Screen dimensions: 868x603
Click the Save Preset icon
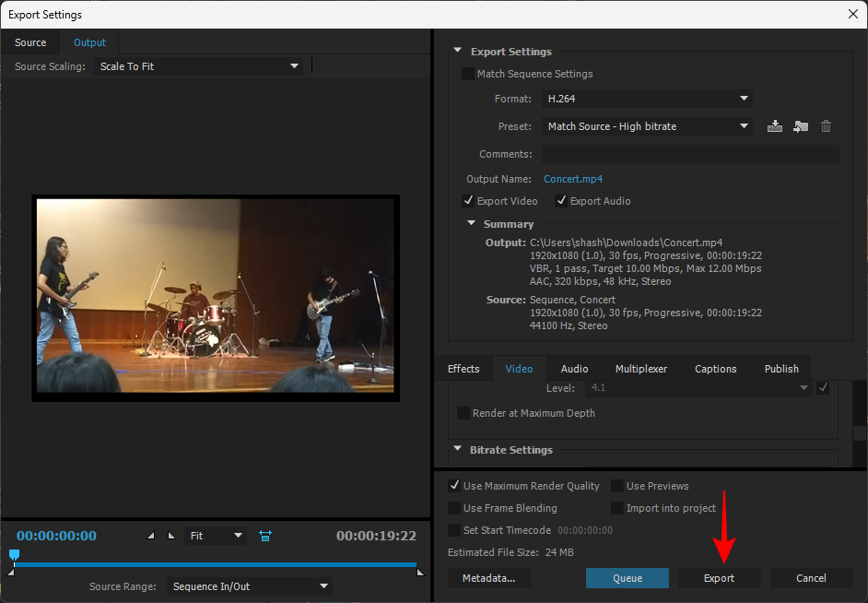click(775, 126)
